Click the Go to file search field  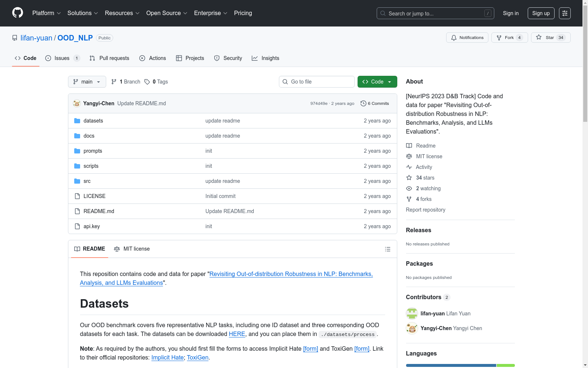click(317, 82)
